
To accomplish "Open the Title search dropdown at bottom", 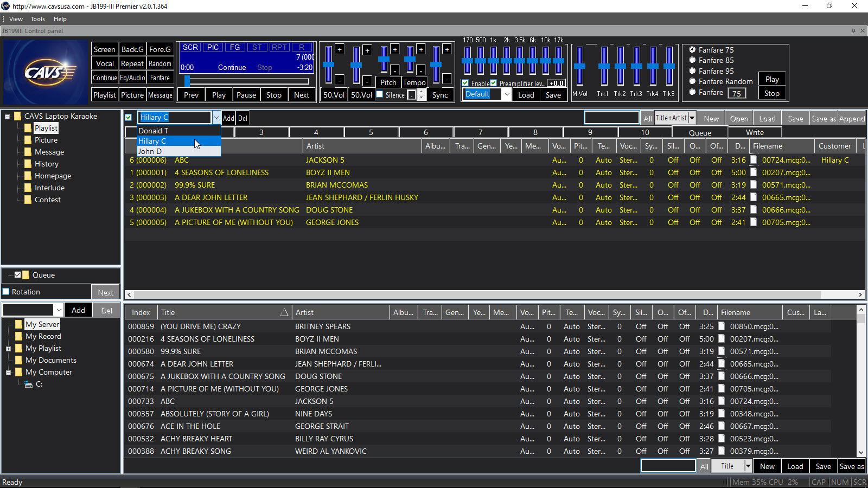I will (748, 466).
